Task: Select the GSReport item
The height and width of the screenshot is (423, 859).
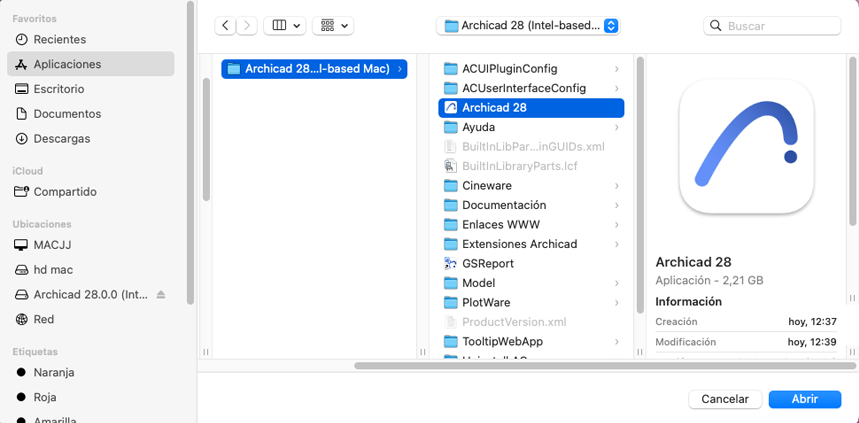Action: pos(531,264)
